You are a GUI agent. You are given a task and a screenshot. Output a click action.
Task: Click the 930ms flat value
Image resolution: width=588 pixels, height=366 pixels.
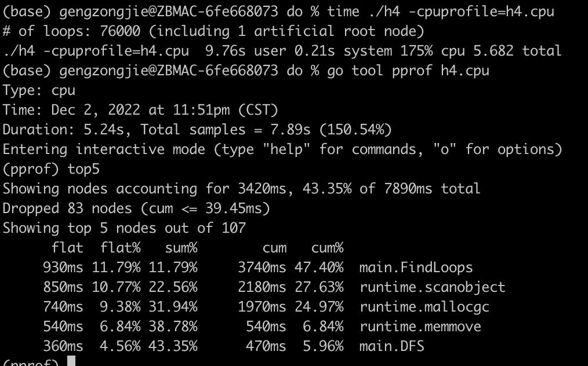tap(63, 268)
